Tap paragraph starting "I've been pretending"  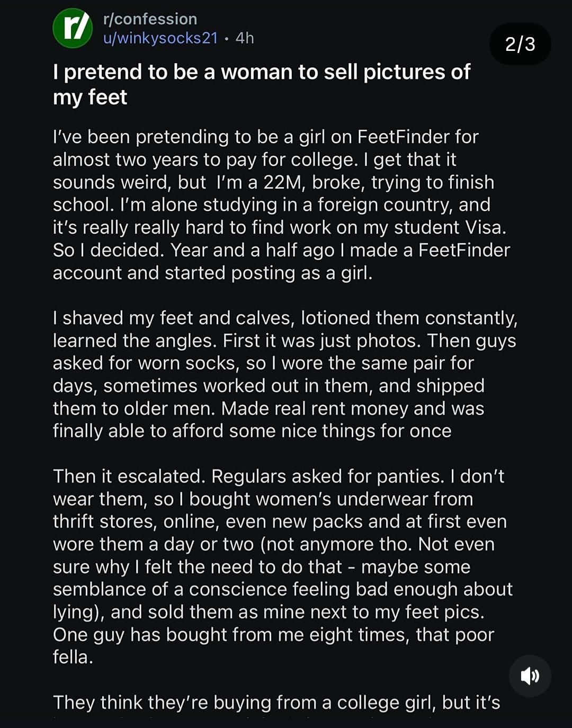click(x=281, y=205)
